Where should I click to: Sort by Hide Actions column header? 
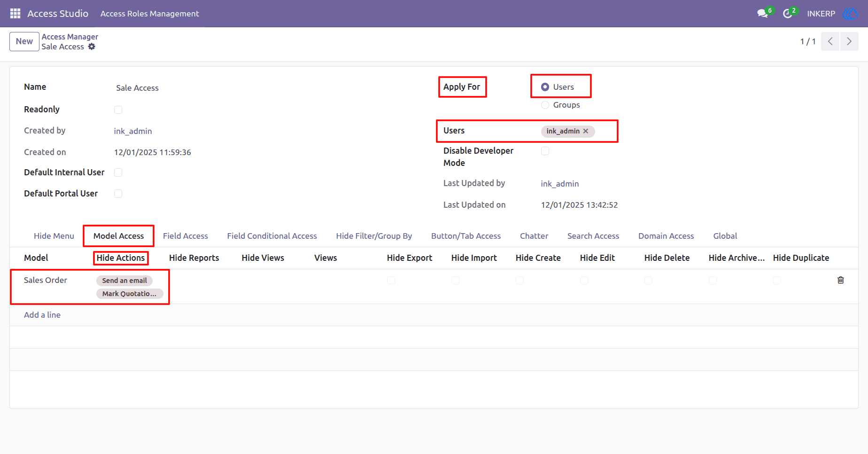pyautogui.click(x=121, y=258)
